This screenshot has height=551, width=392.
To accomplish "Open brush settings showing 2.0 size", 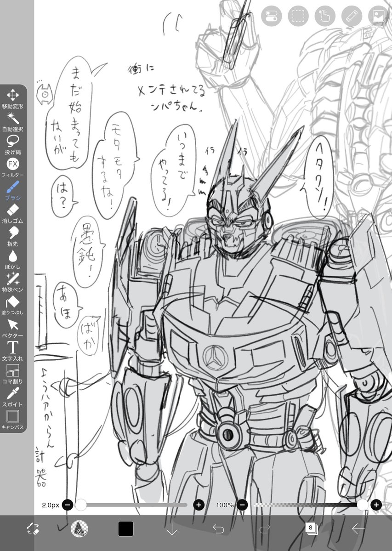I will coord(80,528).
